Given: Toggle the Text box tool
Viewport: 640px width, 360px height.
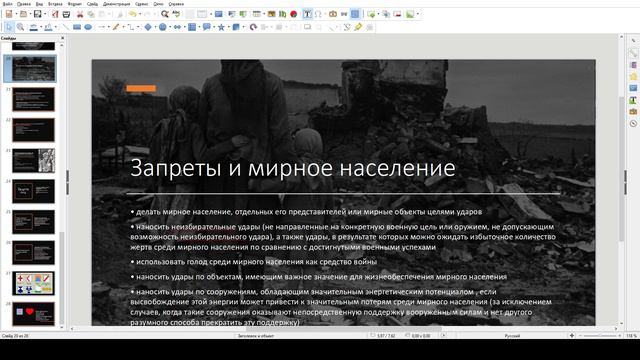Looking at the screenshot, I should pos(307,14).
